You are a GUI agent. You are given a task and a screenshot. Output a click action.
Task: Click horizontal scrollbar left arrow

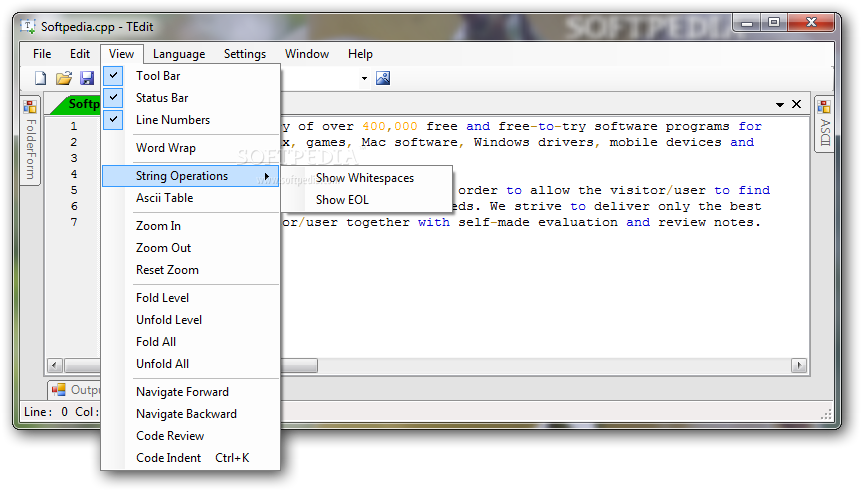55,365
